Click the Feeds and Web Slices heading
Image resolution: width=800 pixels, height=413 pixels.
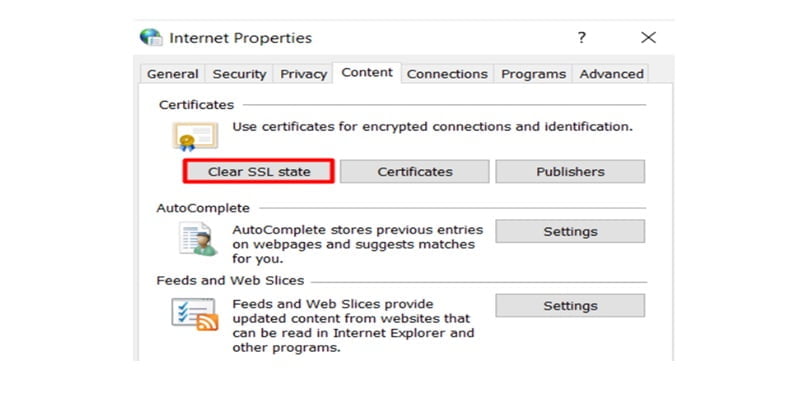230,280
